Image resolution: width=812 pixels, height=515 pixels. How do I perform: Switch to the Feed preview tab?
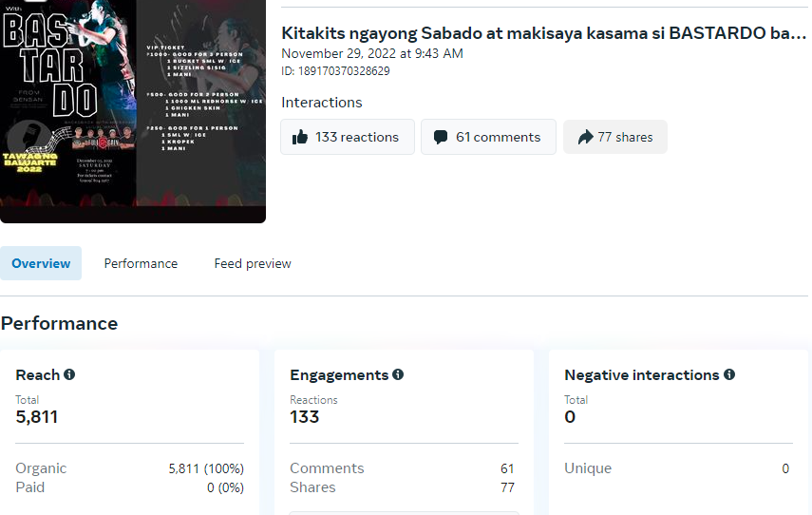pos(253,263)
